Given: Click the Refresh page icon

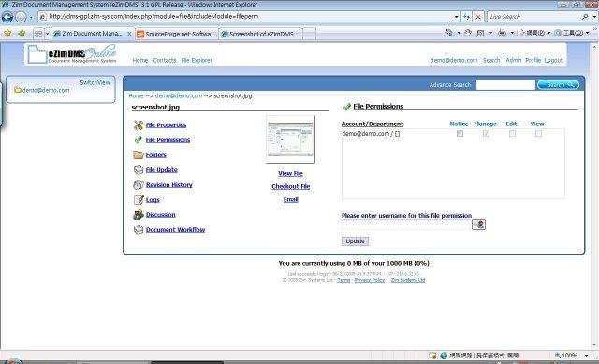Looking at the screenshot, I should pos(466,17).
